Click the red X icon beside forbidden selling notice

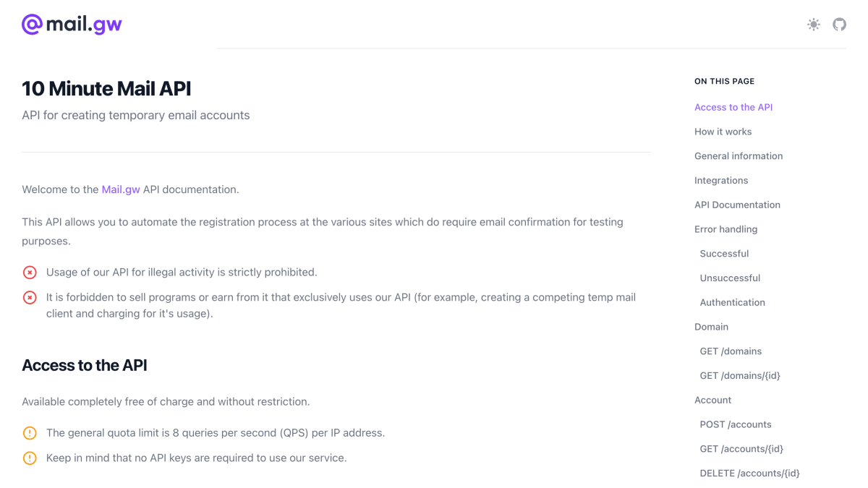(x=30, y=297)
